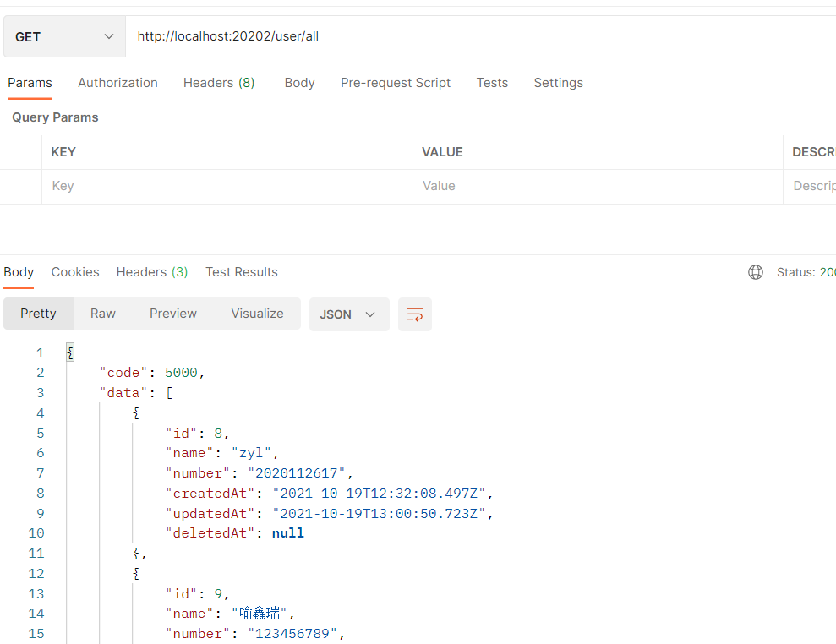836x644 pixels.
Task: Click the number value "123456789"
Action: (x=292, y=634)
